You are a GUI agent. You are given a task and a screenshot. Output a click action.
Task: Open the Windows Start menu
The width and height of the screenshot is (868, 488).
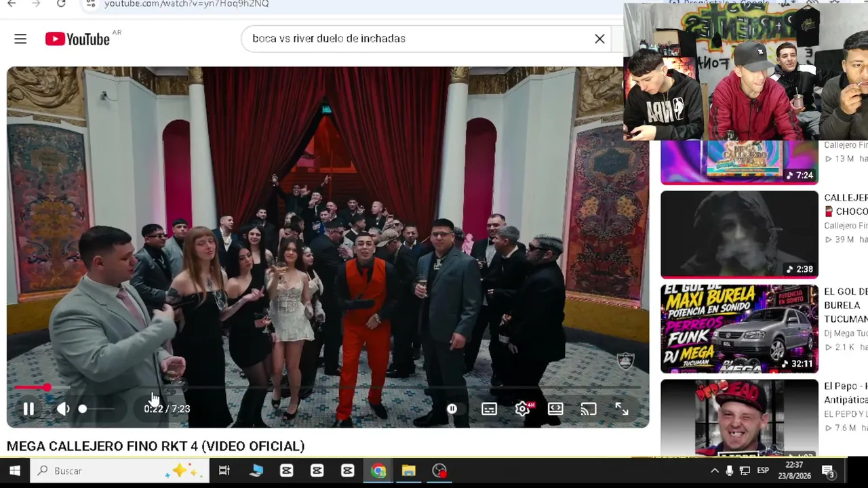[14, 470]
